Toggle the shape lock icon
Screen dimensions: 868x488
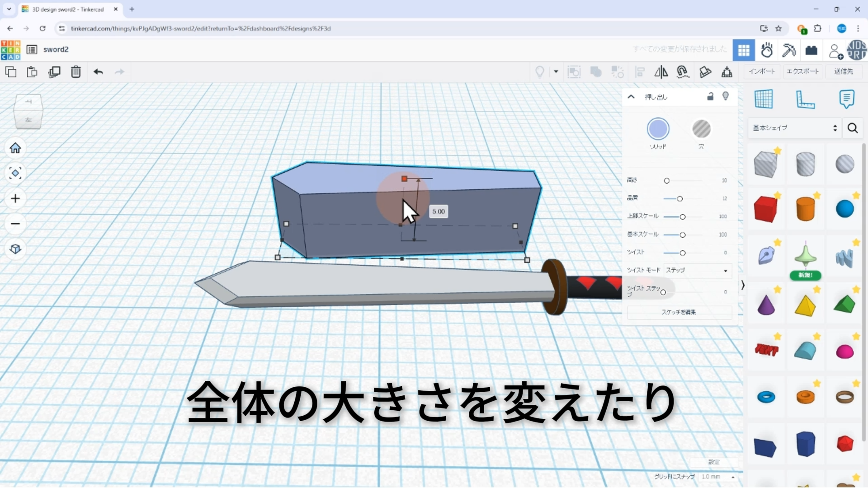710,97
